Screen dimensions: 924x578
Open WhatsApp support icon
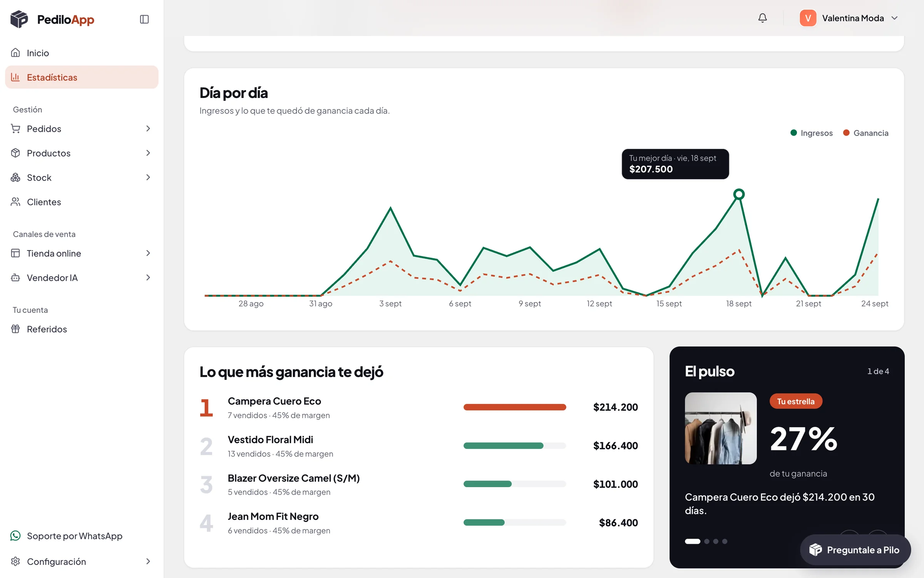[x=15, y=536]
